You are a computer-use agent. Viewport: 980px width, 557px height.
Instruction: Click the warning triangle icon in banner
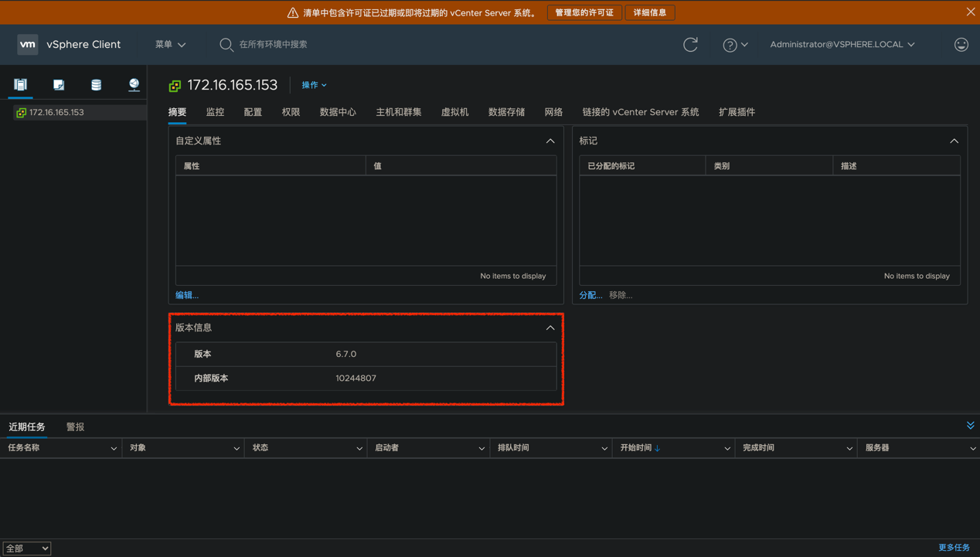click(x=293, y=12)
